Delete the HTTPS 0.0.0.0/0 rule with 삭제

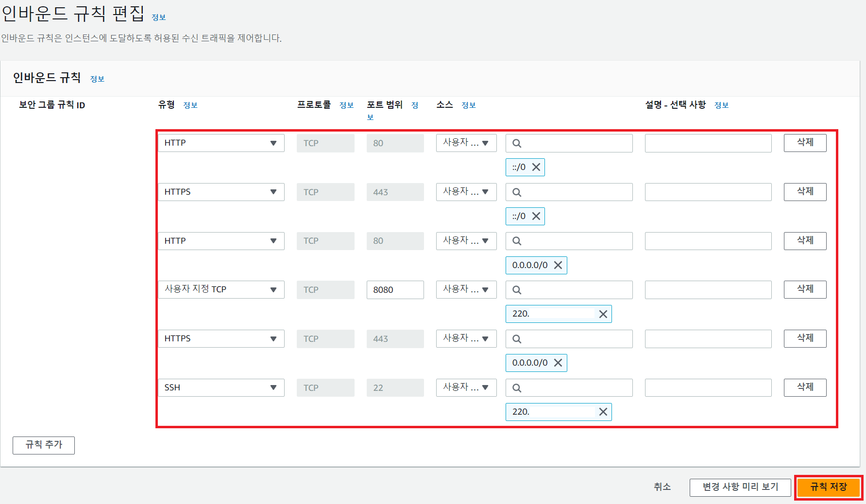tap(805, 338)
